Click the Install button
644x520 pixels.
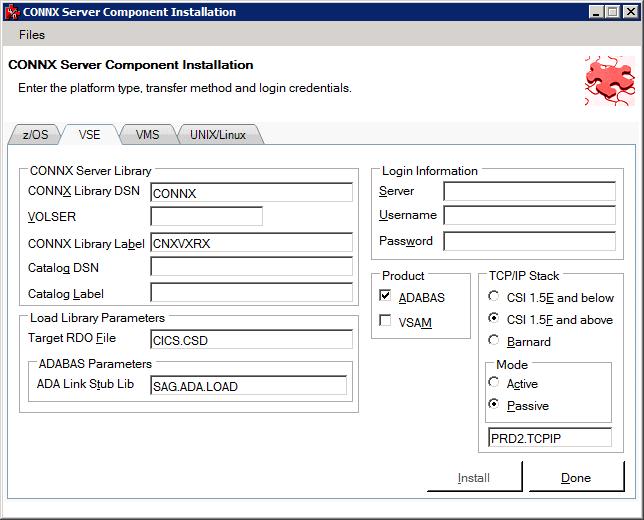474,478
